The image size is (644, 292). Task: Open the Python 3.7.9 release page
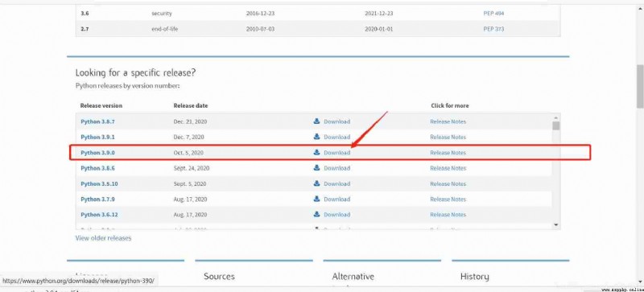pos(97,199)
